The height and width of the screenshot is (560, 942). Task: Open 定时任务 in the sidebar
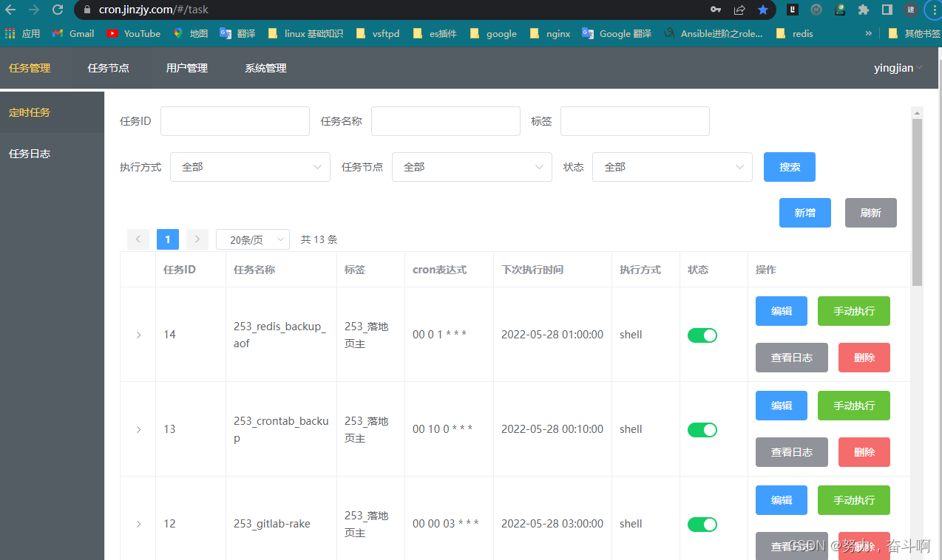(x=52, y=112)
